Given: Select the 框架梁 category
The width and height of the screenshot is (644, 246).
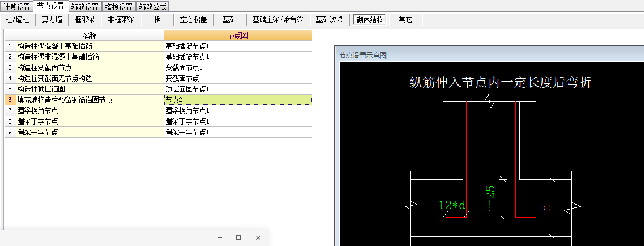Looking at the screenshot, I should (86, 19).
